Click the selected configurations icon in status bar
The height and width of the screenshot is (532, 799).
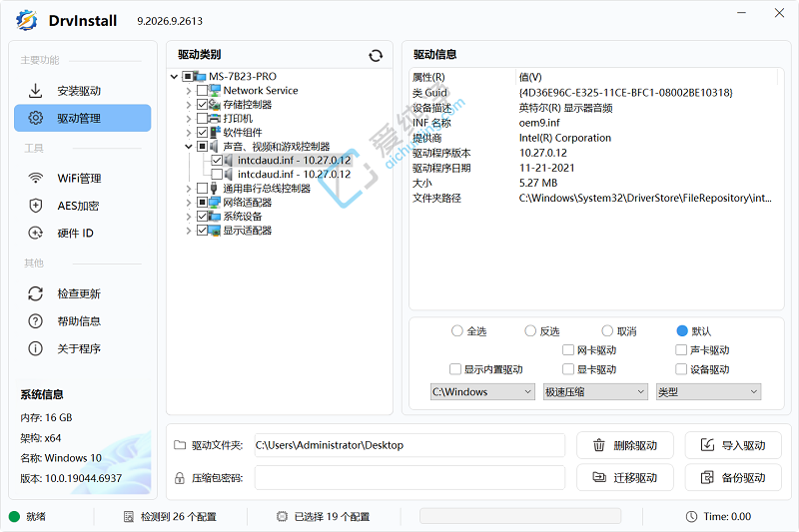282,517
